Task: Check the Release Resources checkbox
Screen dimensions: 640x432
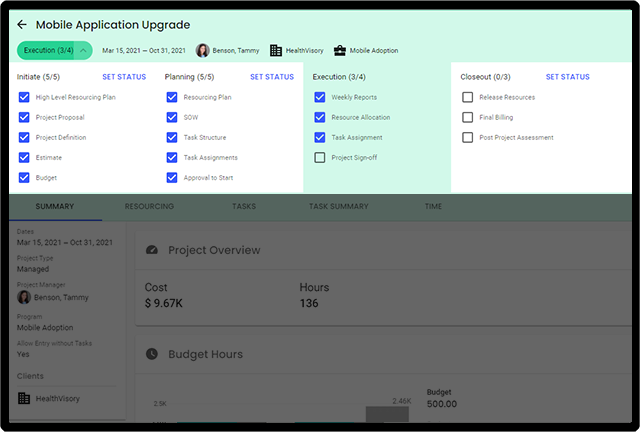Action: tap(467, 97)
